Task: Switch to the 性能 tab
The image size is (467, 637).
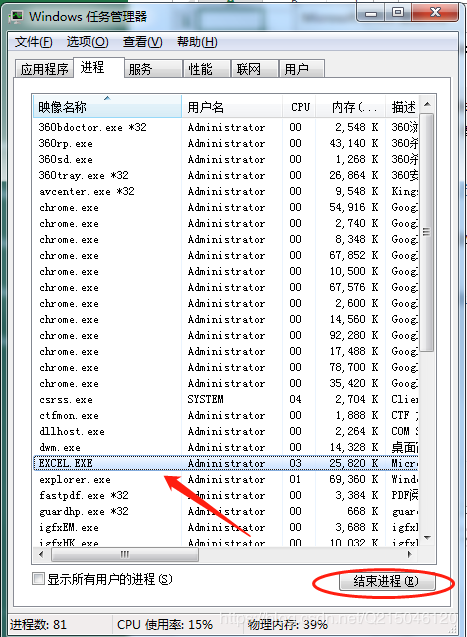Action: pos(207,69)
